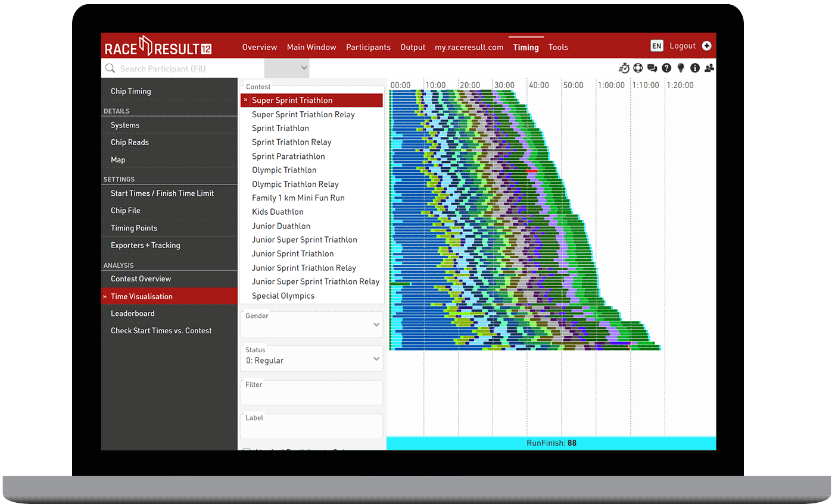This screenshot has width=835, height=504.
Task: Open Contest Overview analysis
Action: [169, 279]
